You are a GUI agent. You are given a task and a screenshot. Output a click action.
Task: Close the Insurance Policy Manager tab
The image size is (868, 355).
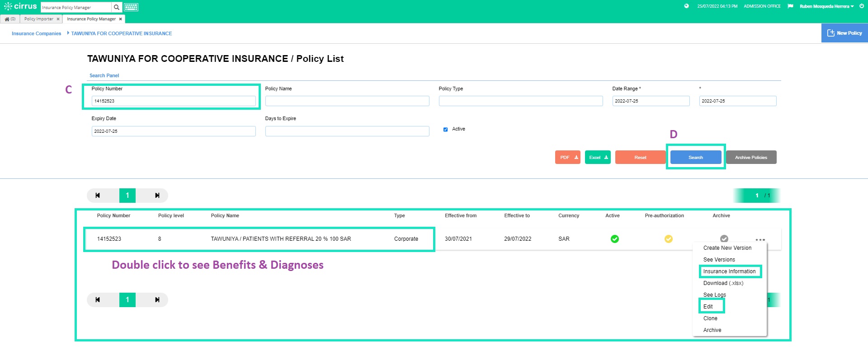[120, 19]
